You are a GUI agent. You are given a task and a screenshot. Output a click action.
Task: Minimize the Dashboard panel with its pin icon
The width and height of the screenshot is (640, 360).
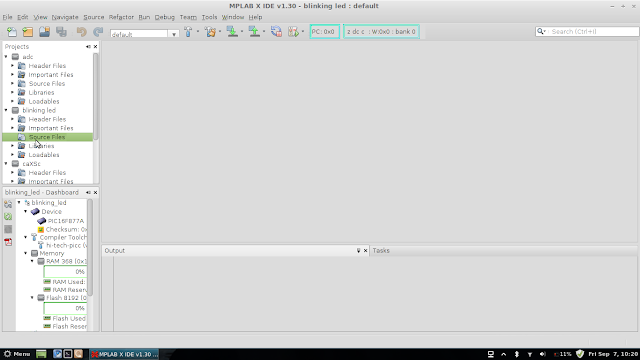(88, 192)
